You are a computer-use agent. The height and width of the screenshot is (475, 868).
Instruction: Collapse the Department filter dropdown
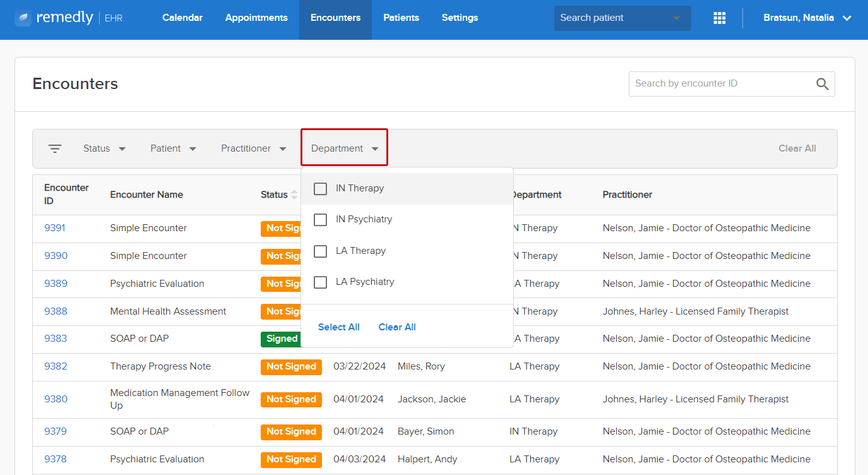pos(344,148)
